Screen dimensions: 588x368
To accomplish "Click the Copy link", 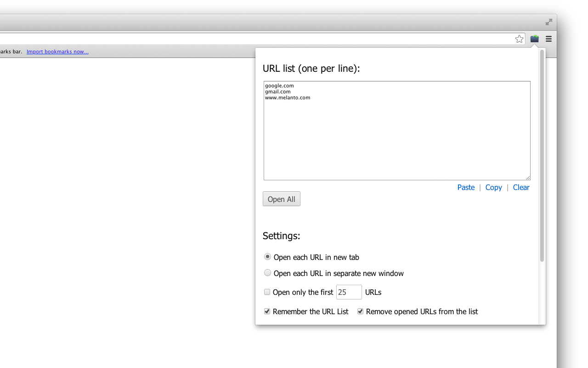I will [x=493, y=187].
